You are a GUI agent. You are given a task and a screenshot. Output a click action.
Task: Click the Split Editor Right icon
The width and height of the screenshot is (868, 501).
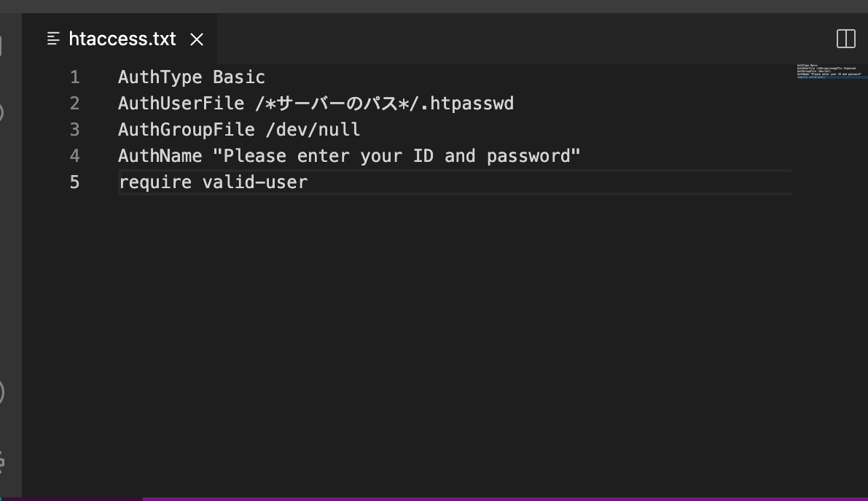click(846, 39)
